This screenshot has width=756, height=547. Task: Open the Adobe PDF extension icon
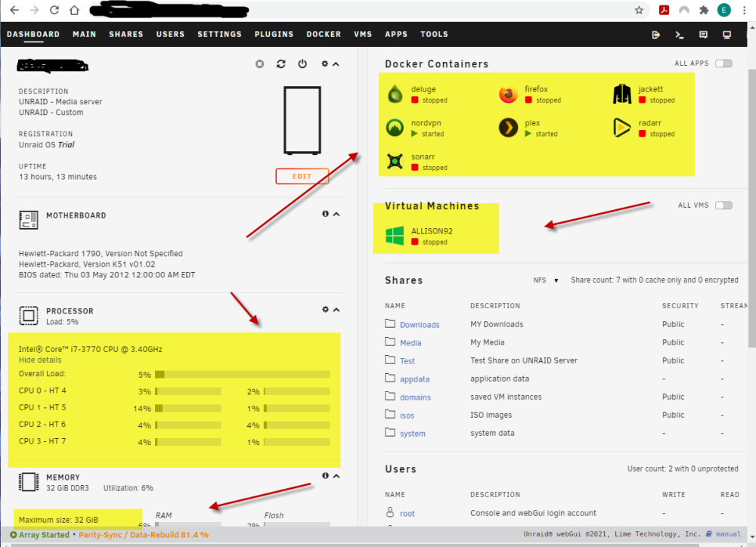(x=664, y=10)
